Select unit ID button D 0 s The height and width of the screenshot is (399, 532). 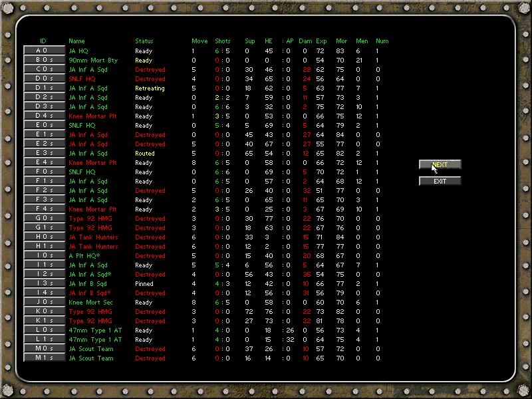pos(45,78)
